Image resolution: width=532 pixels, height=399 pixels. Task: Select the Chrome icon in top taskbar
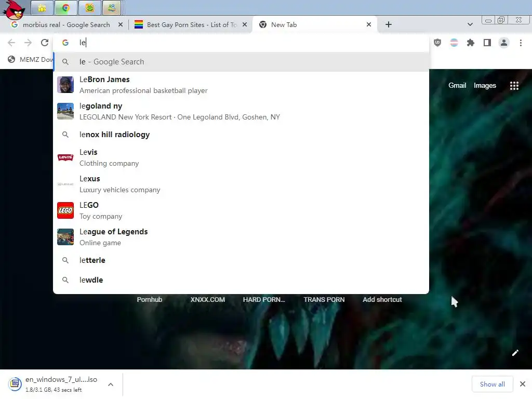[66, 8]
